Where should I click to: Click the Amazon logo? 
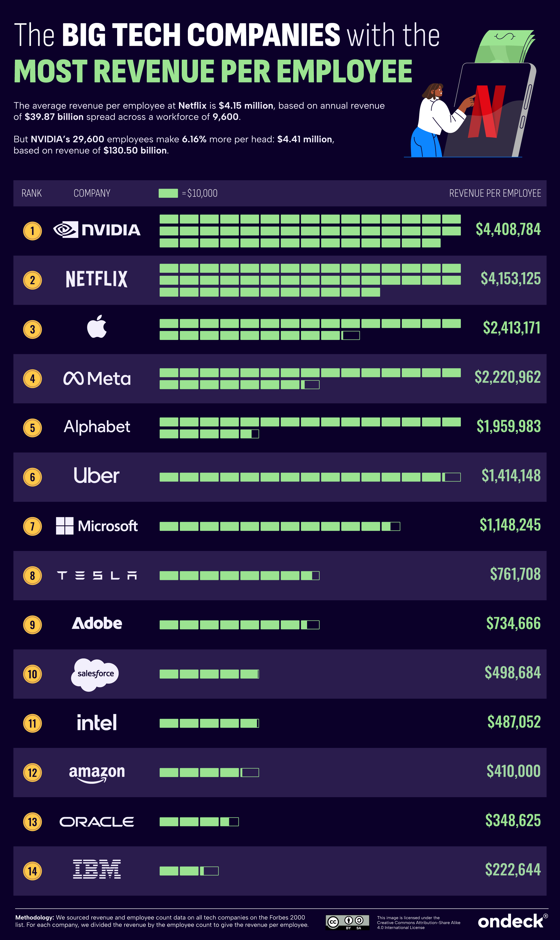pyautogui.click(x=97, y=772)
